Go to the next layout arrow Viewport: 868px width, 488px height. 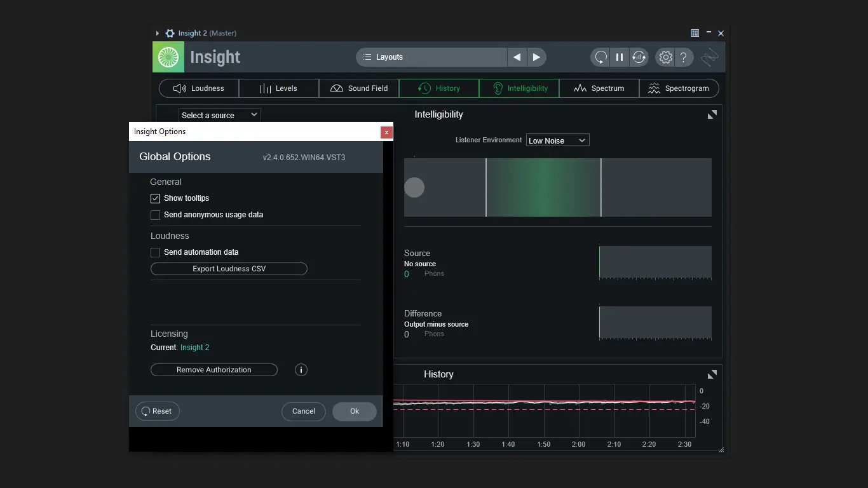pos(536,57)
